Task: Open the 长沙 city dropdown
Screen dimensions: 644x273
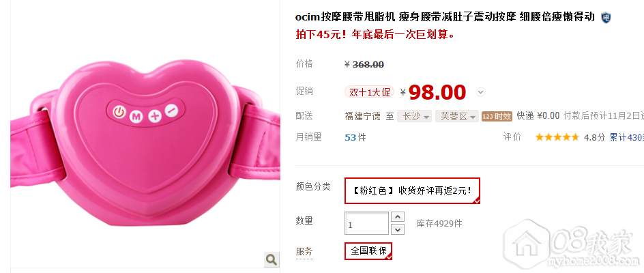Action: coord(414,116)
